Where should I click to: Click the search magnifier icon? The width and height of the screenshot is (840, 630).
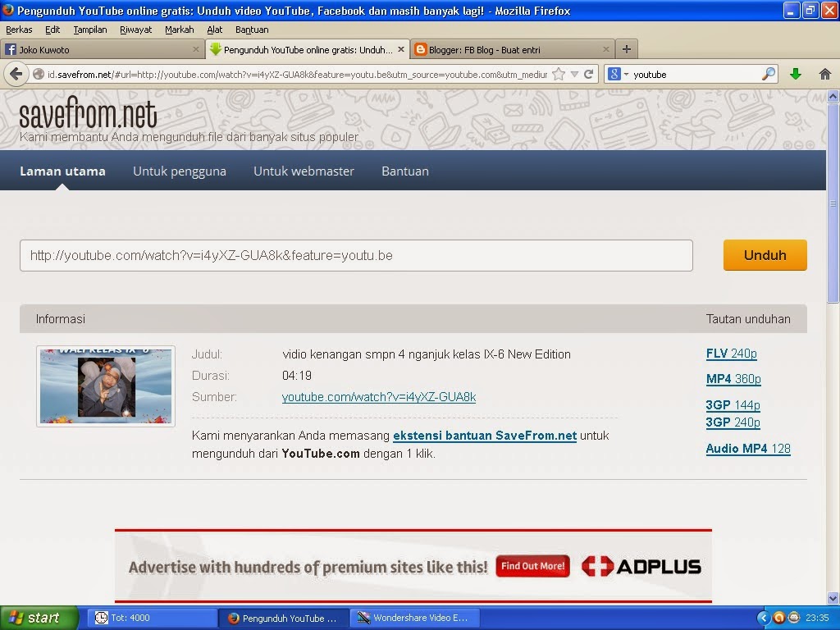[x=769, y=74]
